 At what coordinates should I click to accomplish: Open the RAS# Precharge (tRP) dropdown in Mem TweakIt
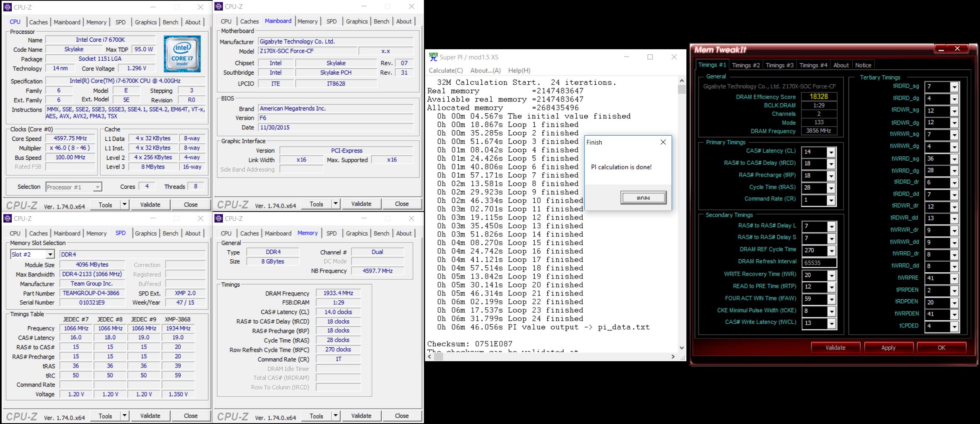831,176
